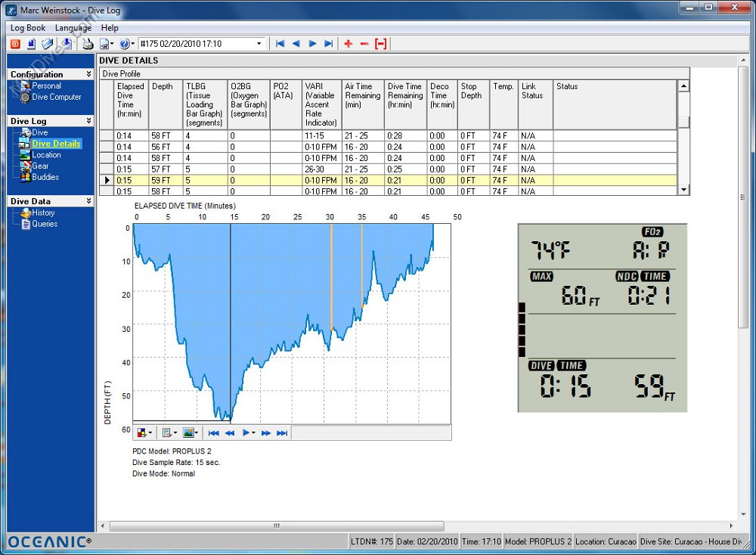756x555 pixels.
Task: Collapse the Configuration sidebar section
Action: pos(89,74)
